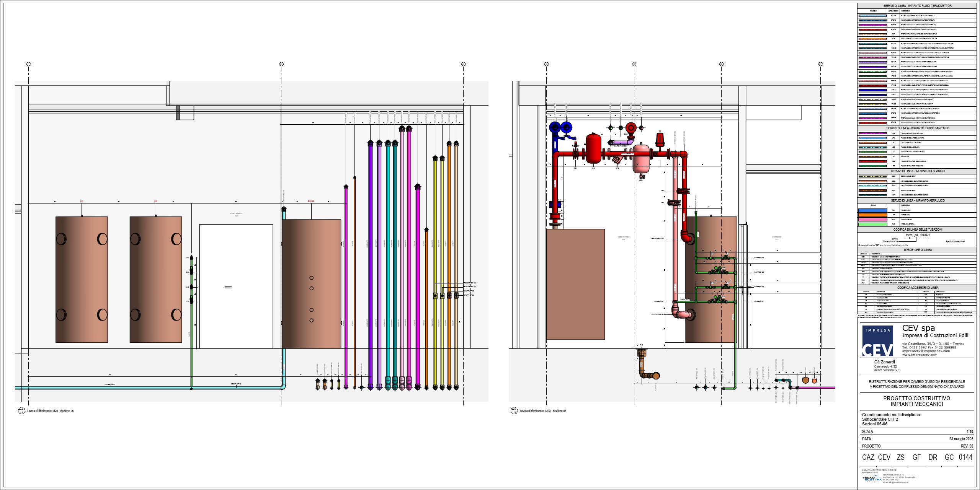
Task: Click the leftmost copper storage tank
Action: [x=82, y=280]
